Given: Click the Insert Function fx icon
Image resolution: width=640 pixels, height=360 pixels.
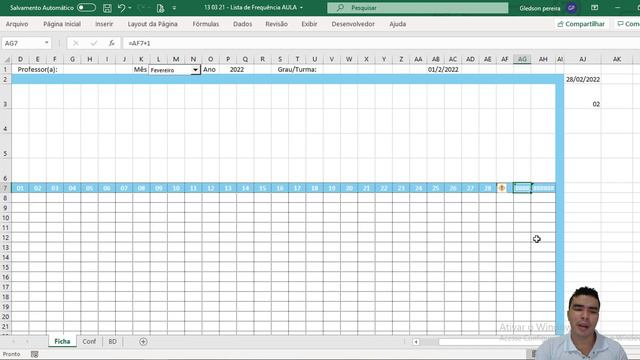Looking at the screenshot, I should tap(111, 43).
